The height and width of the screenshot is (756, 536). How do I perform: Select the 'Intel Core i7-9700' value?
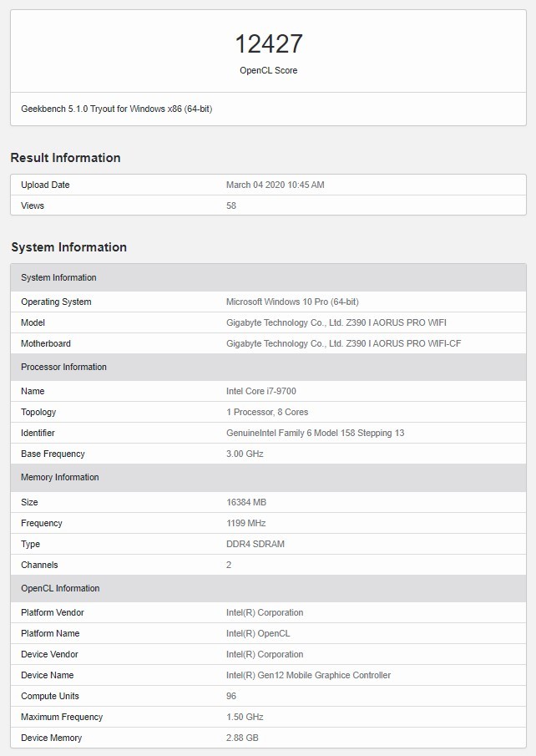click(261, 391)
